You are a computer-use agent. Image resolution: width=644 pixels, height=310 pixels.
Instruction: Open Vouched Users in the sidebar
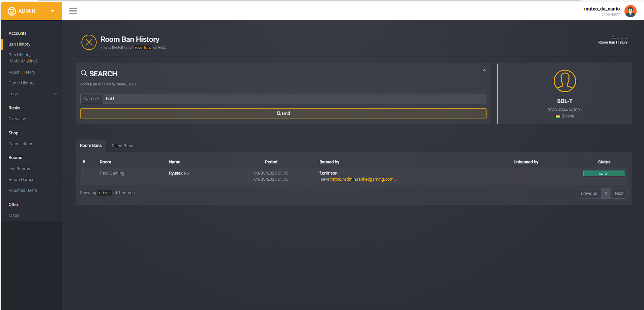pos(23,190)
